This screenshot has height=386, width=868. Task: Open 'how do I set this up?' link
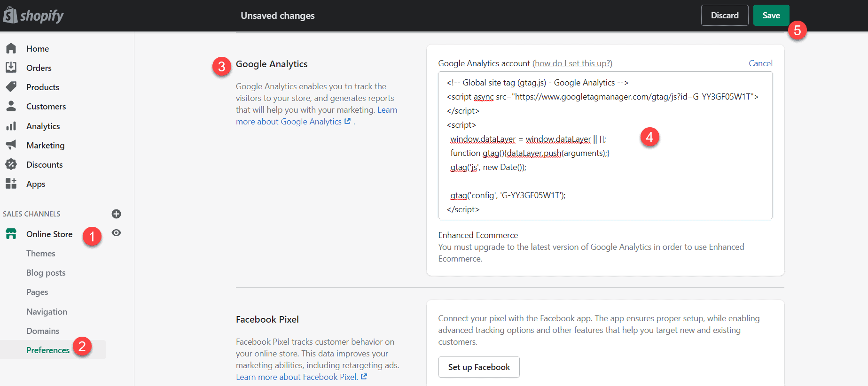click(x=572, y=63)
